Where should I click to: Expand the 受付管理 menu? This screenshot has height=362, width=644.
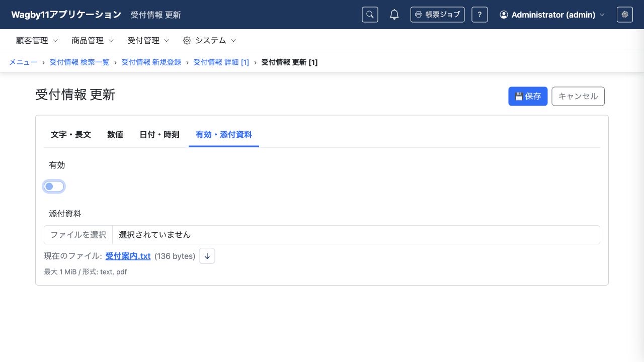click(x=148, y=41)
